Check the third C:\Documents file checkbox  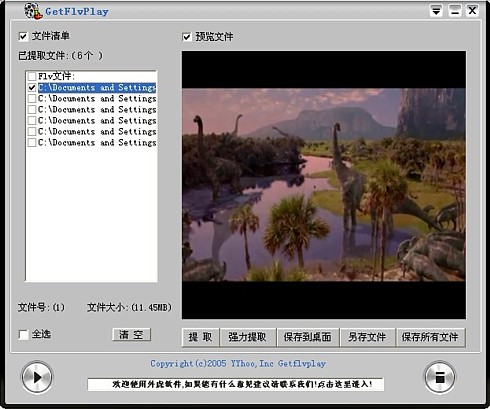[x=32, y=109]
